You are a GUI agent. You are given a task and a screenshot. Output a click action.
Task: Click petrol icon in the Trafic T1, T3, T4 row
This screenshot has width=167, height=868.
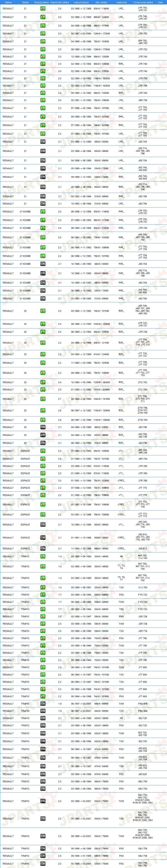point(43,566)
